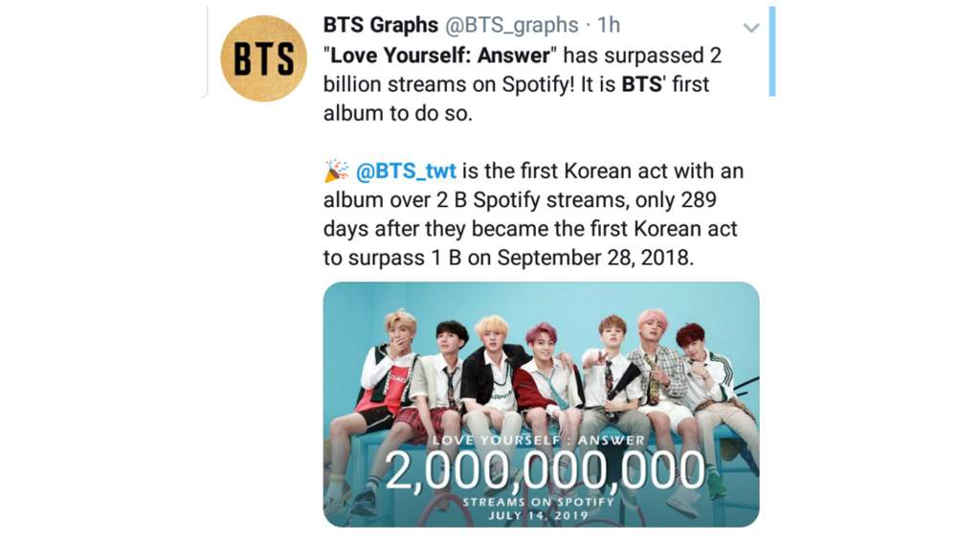Click the party popper emoji
Screen dimensions: 980x544
click(x=336, y=170)
